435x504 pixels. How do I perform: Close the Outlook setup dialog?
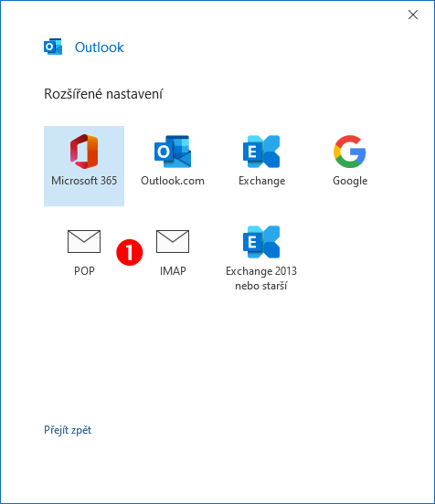tap(413, 15)
